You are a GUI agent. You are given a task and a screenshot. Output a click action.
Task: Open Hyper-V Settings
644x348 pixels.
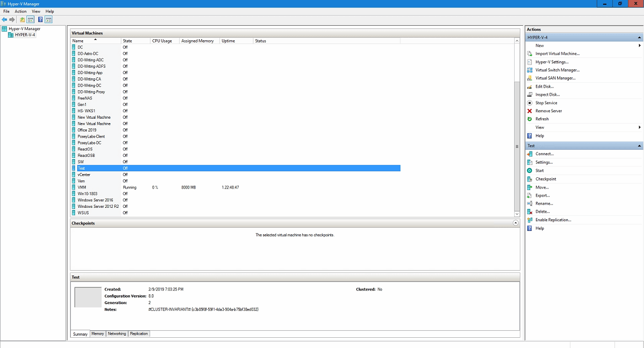(551, 62)
